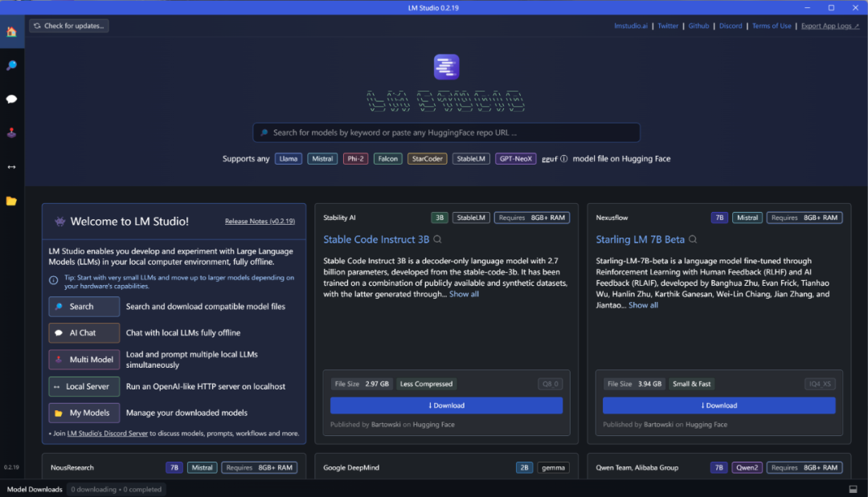The width and height of the screenshot is (868, 497).
Task: Click 3B size tag on Stability AI card
Action: tap(440, 218)
